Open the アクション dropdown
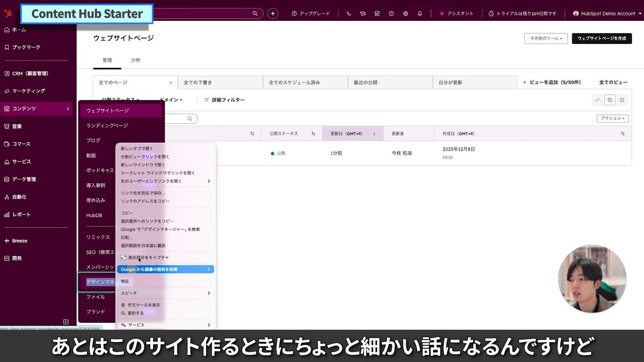The height and width of the screenshot is (362, 644). click(612, 119)
